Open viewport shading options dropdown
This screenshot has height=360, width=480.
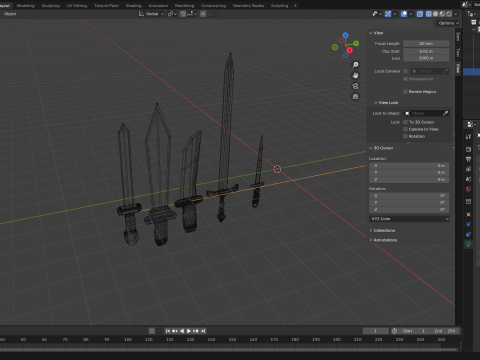pyautogui.click(x=456, y=14)
